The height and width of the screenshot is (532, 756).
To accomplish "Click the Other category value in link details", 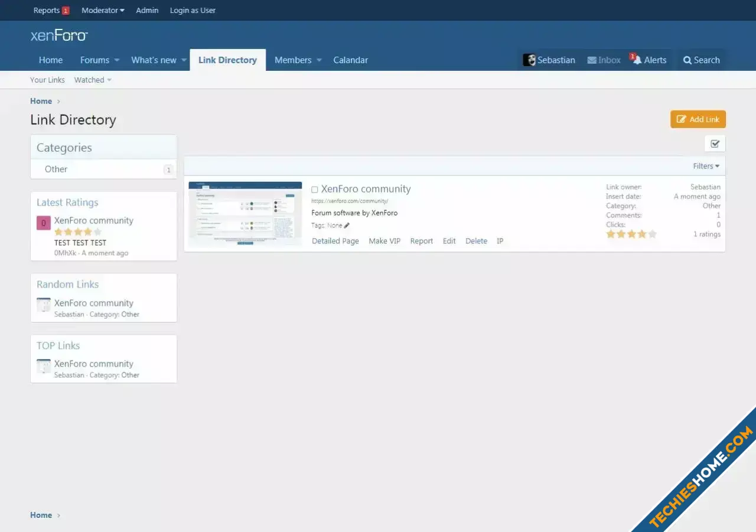I will 712,205.
